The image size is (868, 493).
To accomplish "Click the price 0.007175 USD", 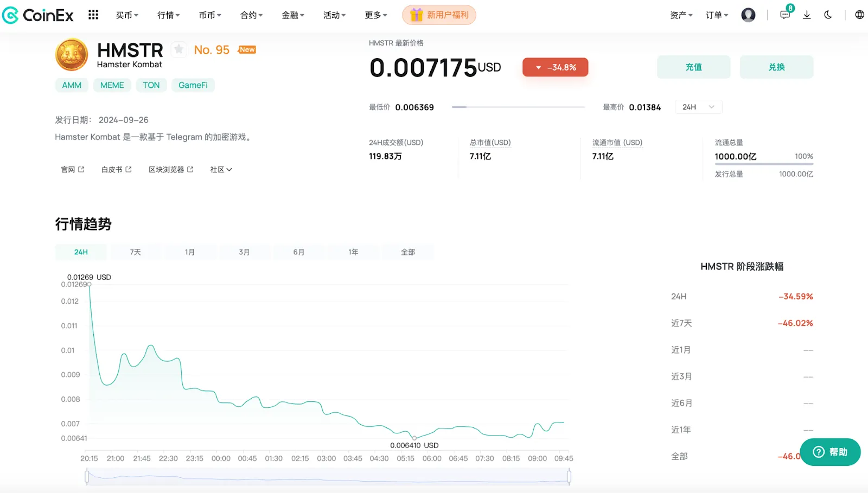I will click(x=435, y=68).
